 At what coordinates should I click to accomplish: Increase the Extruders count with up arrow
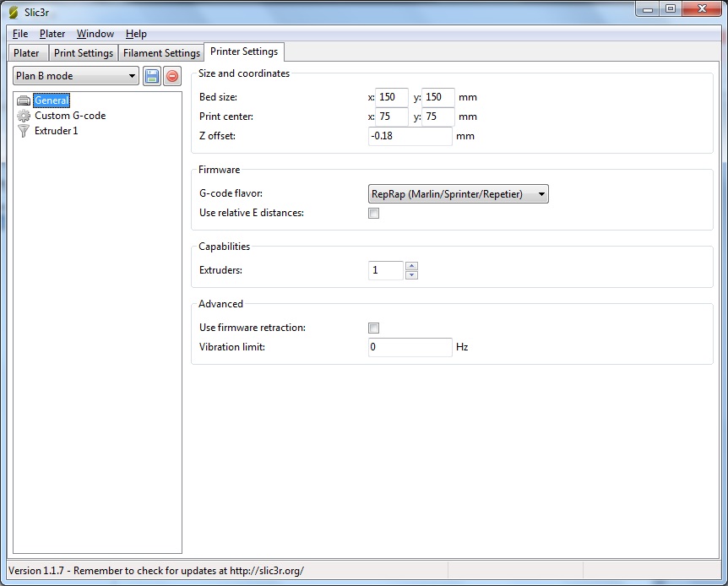pyautogui.click(x=411, y=266)
